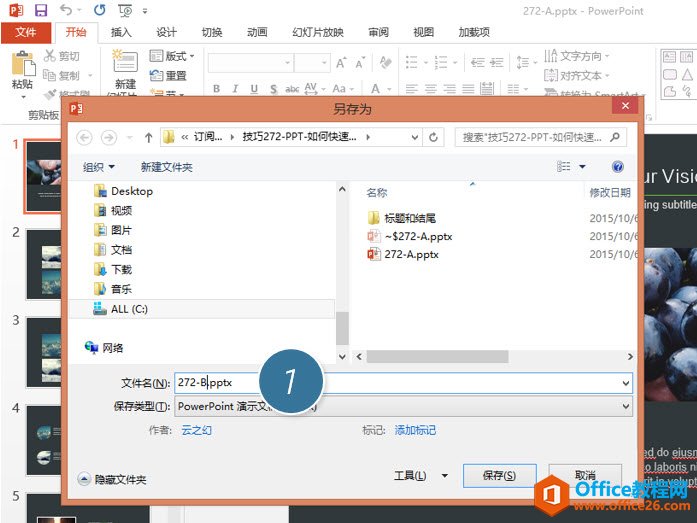The image size is (697, 523).
Task: Click the Save (保存) button
Action: [499, 476]
